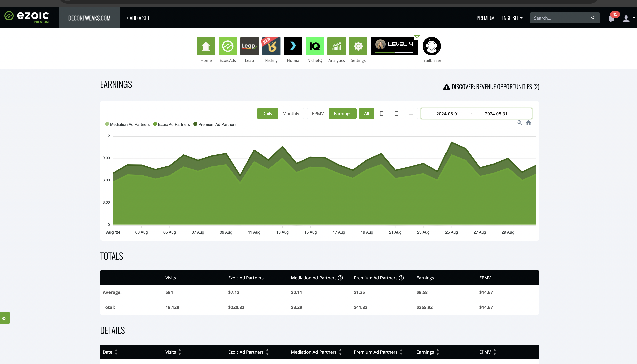This screenshot has height=364, width=637.
Task: Click the end date 2024-08-31 field
Action: tap(496, 114)
